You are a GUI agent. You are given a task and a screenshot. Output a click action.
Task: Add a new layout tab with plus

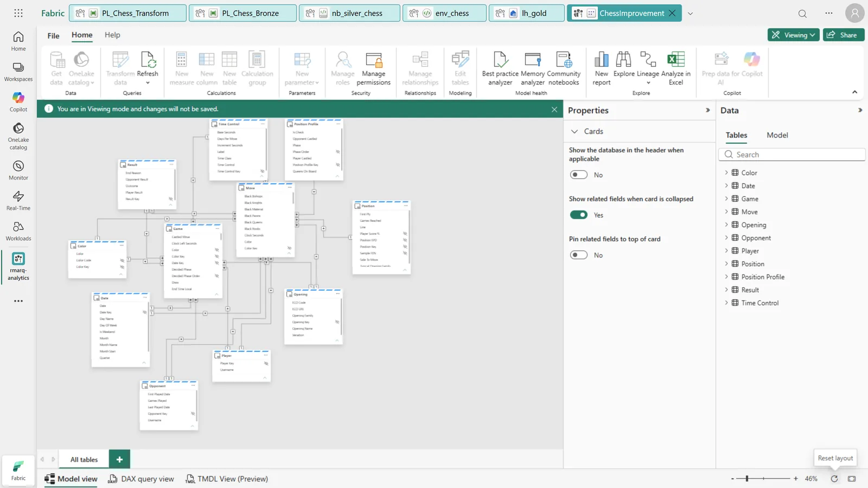click(119, 459)
